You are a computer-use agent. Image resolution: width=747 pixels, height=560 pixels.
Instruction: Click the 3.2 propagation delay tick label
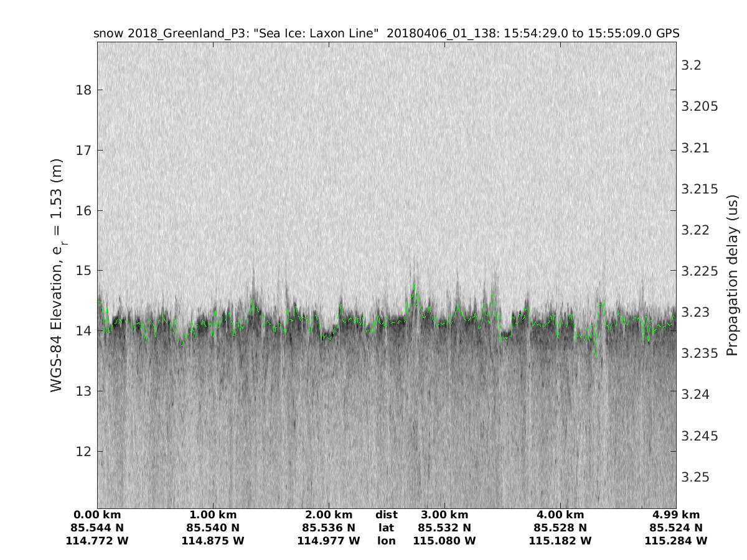pos(692,65)
